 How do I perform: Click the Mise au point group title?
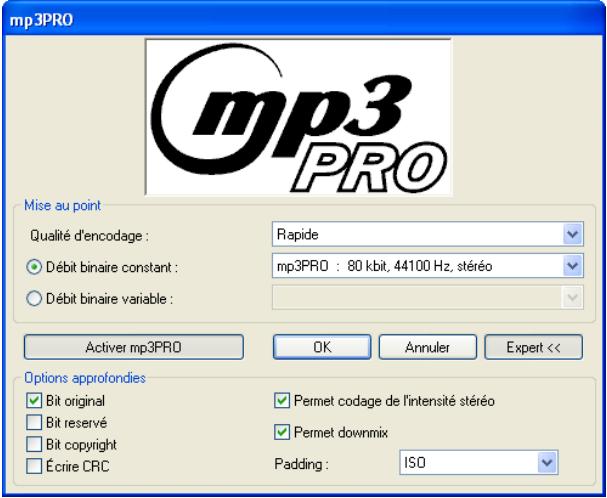pyautogui.click(x=62, y=205)
